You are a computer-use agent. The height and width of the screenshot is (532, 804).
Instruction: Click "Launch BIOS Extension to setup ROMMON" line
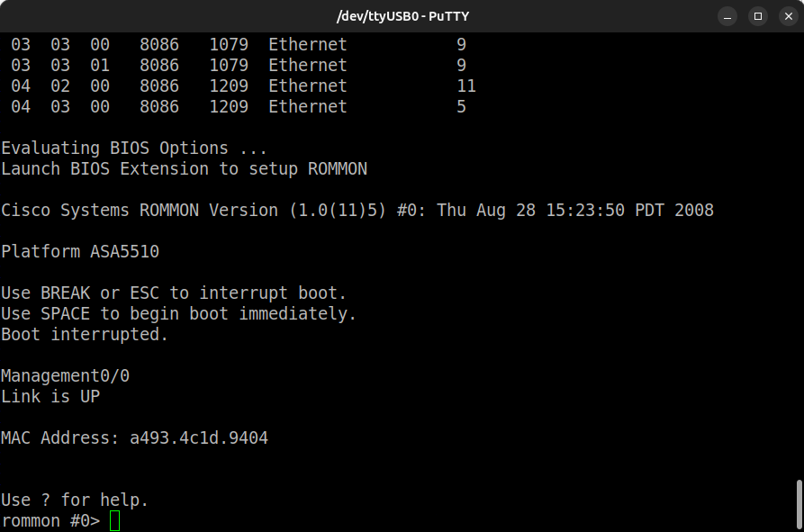(x=184, y=169)
